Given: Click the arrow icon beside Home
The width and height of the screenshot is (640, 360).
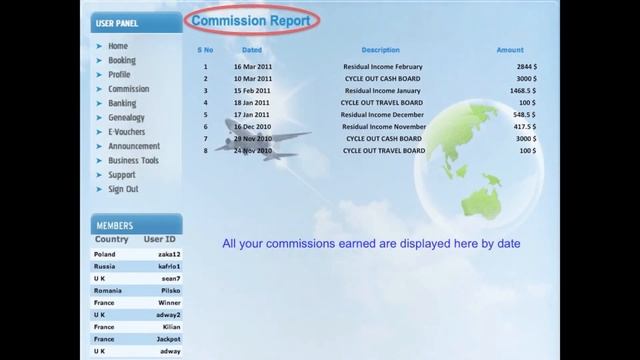Looking at the screenshot, I should tap(99, 46).
